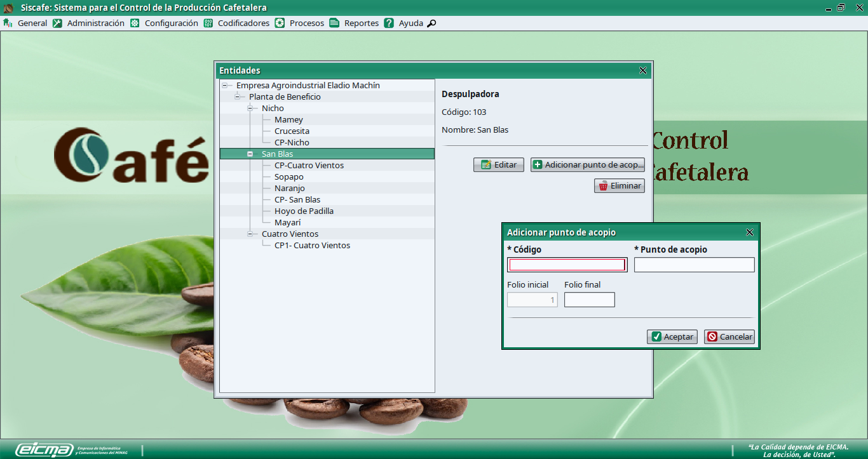868x459 pixels.
Task: Click the Reportes icon in menu bar
Action: pos(334,23)
